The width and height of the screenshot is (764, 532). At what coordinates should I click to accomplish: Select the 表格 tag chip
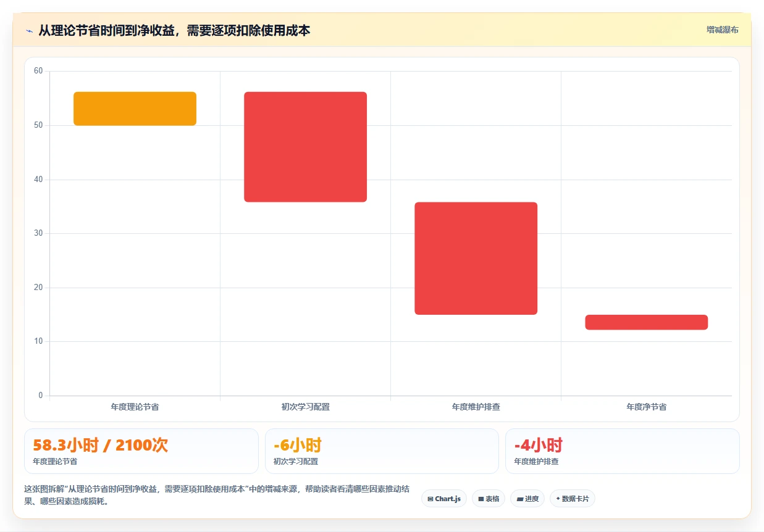(x=489, y=499)
